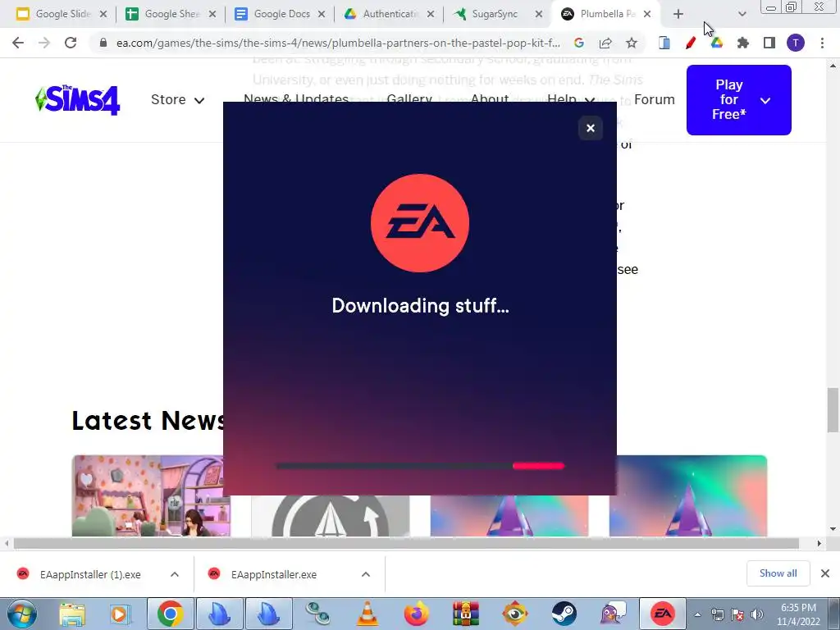Viewport: 840px width, 630px height.
Task: Open the pastel bedroom news thumbnail
Action: [151, 495]
